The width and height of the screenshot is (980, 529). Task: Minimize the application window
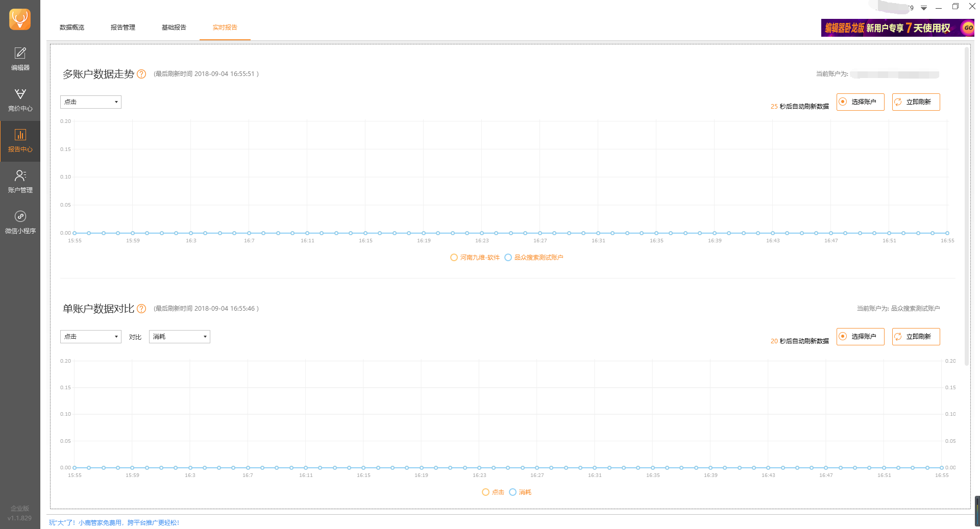[939, 8]
